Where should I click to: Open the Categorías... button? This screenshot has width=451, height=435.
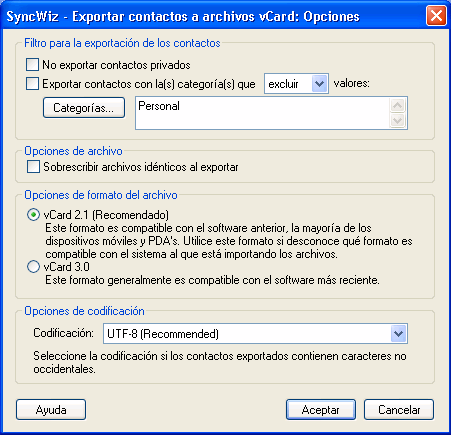pyautogui.click(x=84, y=108)
